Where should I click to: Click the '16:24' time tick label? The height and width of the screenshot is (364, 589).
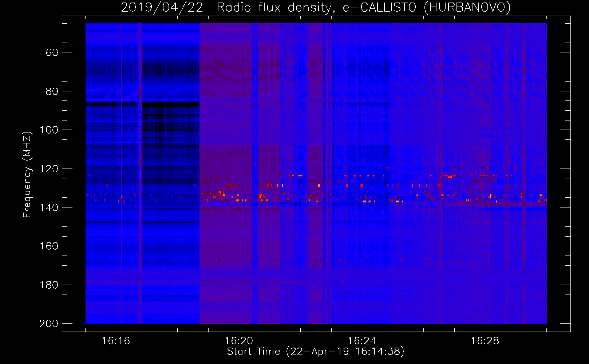click(362, 341)
